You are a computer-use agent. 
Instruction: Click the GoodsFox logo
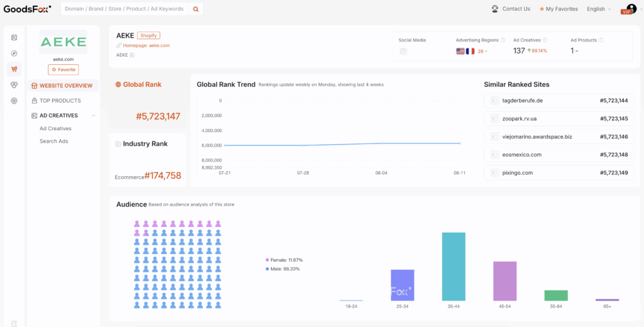[x=28, y=9]
